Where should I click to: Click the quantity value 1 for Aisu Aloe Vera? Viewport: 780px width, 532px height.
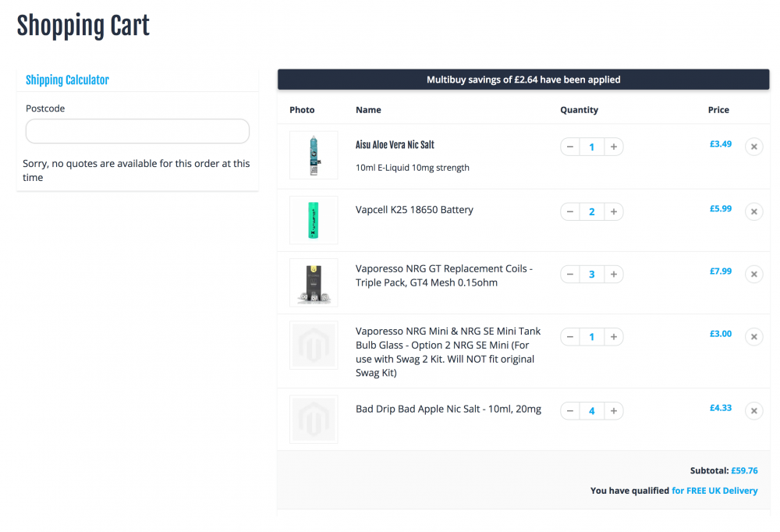(592, 147)
